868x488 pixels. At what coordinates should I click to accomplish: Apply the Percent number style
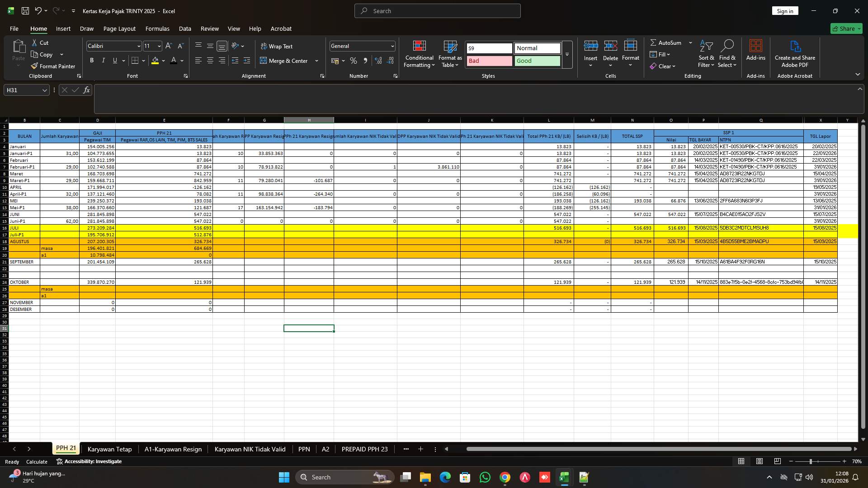354,61
